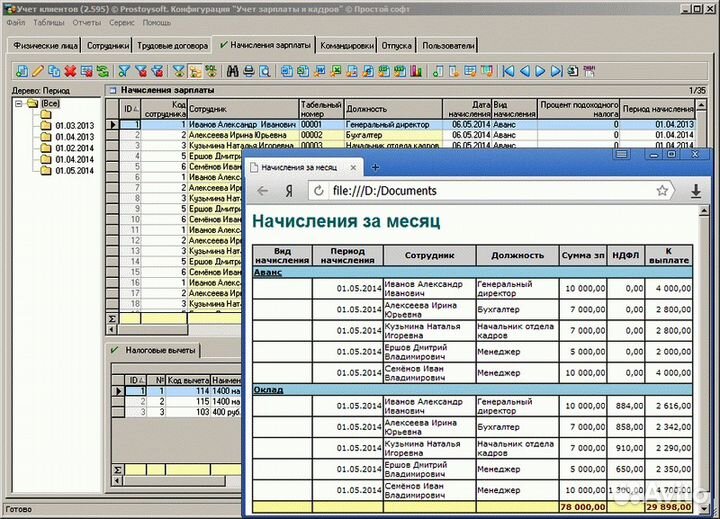Switch to the Командировки tab

point(347,46)
